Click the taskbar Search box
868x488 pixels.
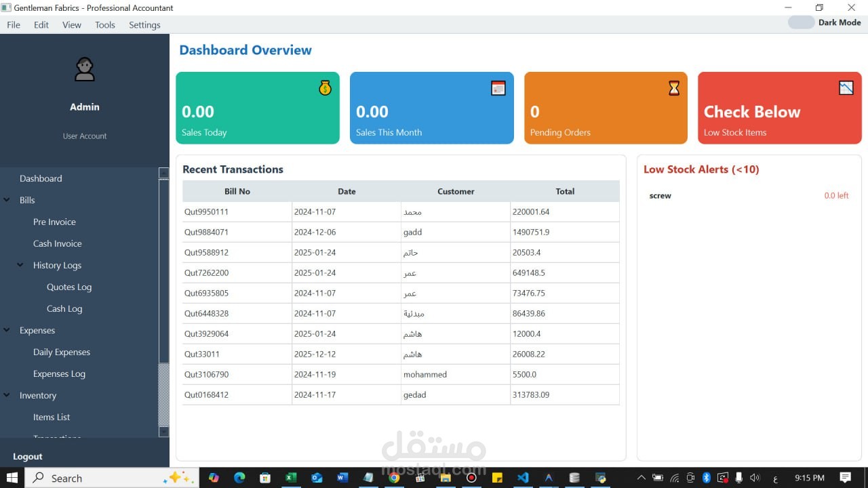(113, 478)
